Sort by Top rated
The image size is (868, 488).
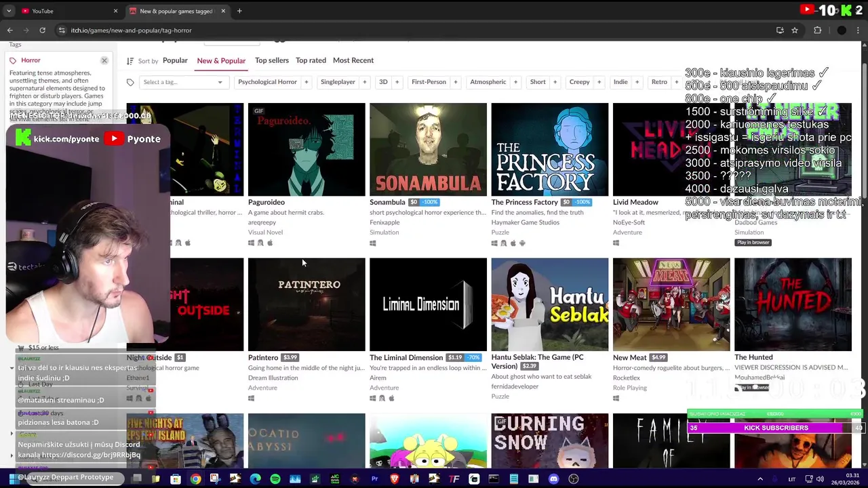(x=311, y=60)
